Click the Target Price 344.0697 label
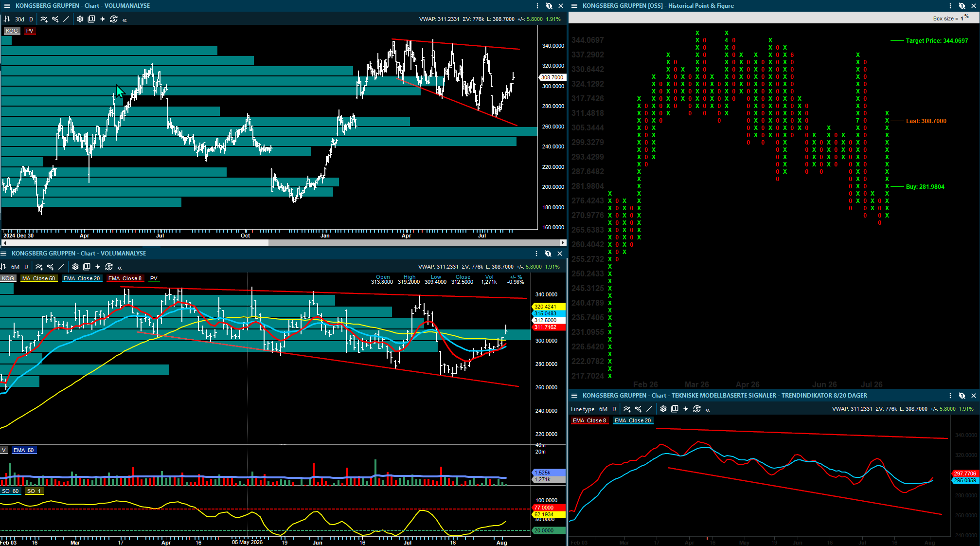Viewport: 980px width, 546px height. [937, 41]
